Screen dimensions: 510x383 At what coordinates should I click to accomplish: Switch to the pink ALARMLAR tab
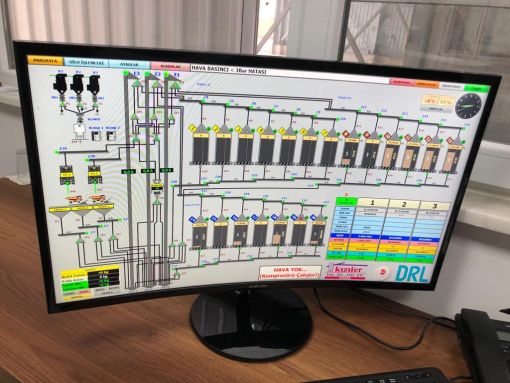click(170, 66)
